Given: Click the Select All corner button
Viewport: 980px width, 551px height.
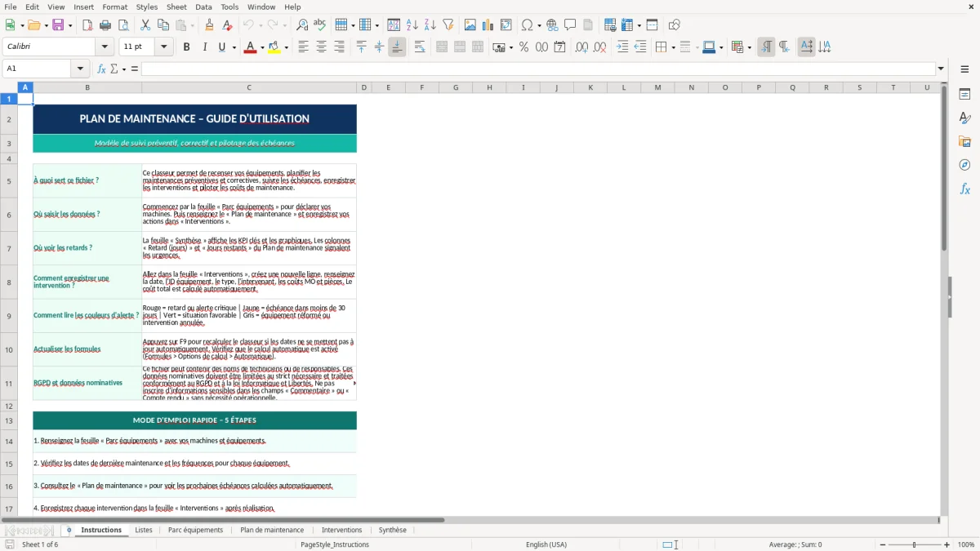Looking at the screenshot, I should pos(9,87).
